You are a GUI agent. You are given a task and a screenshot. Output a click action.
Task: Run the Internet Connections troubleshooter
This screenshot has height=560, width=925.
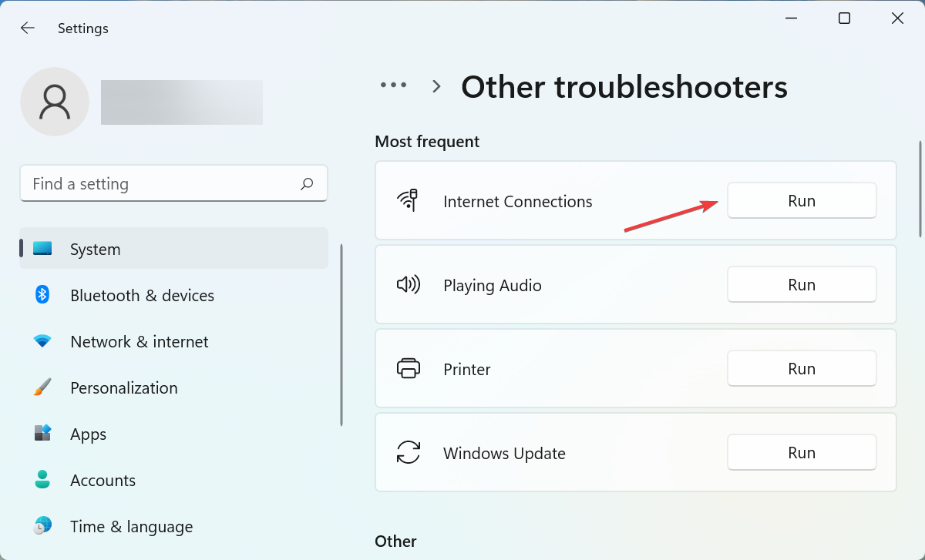[802, 200]
